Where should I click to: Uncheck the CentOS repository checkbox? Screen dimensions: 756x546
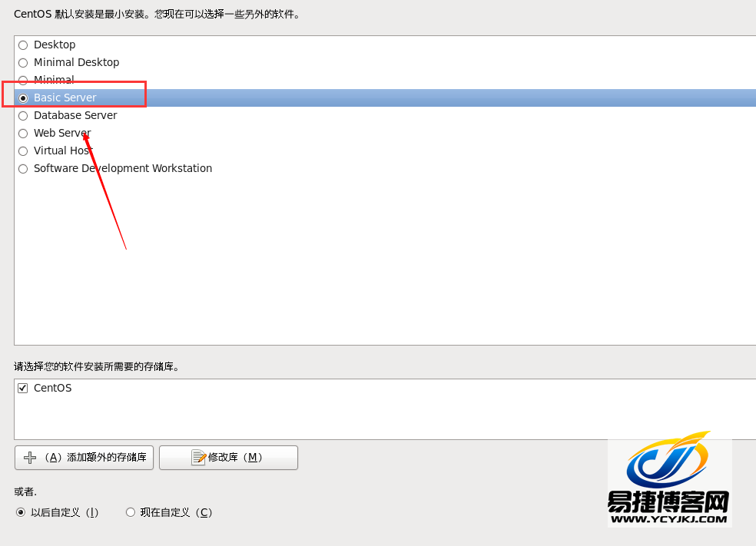point(22,389)
